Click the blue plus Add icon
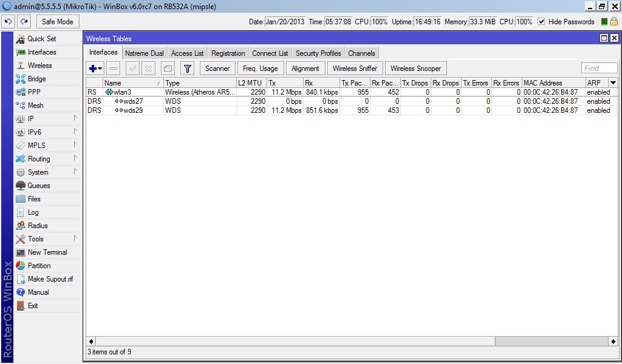 [92, 69]
